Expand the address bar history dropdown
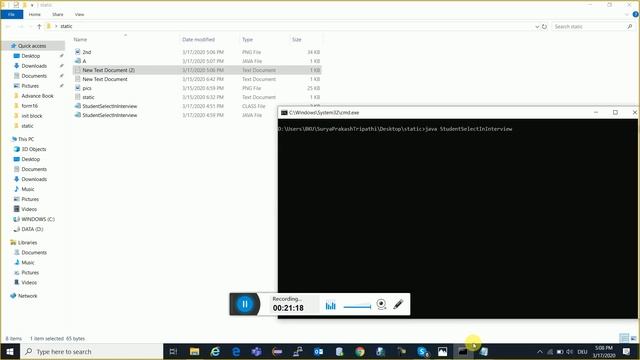This screenshot has height=360, width=640. 537,27
